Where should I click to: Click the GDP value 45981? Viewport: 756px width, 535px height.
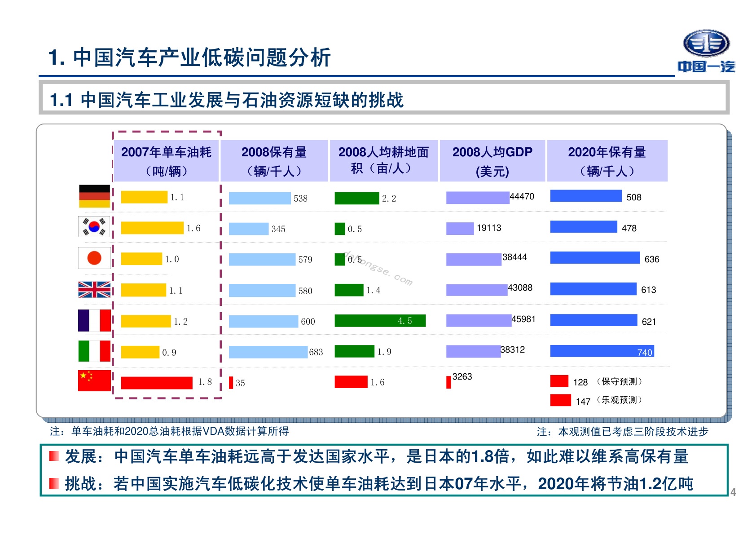(x=523, y=319)
